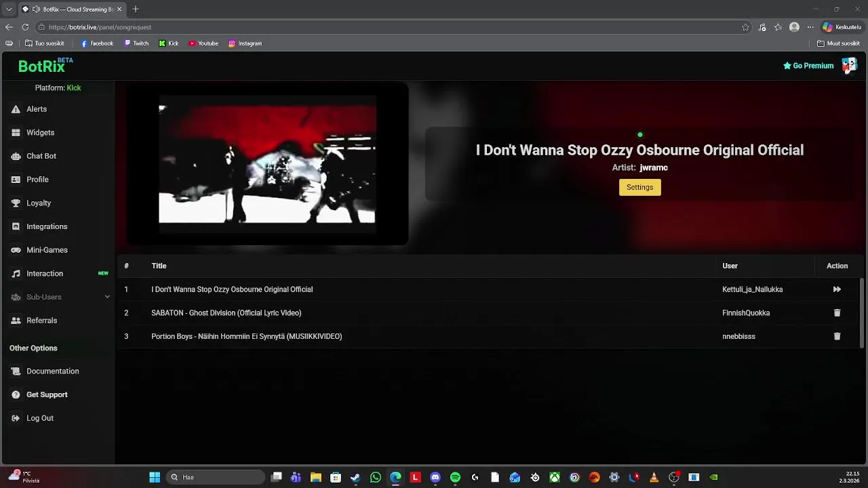
Task: Click the Referrals users icon
Action: click(x=16, y=321)
